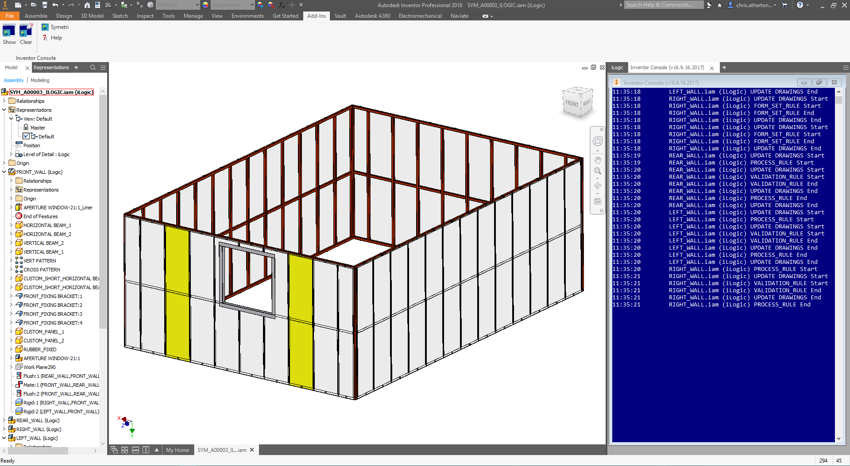Select SYM_A00003_ILOGIC.iam root node
Image resolution: width=850 pixels, height=466 pixels.
[x=51, y=92]
